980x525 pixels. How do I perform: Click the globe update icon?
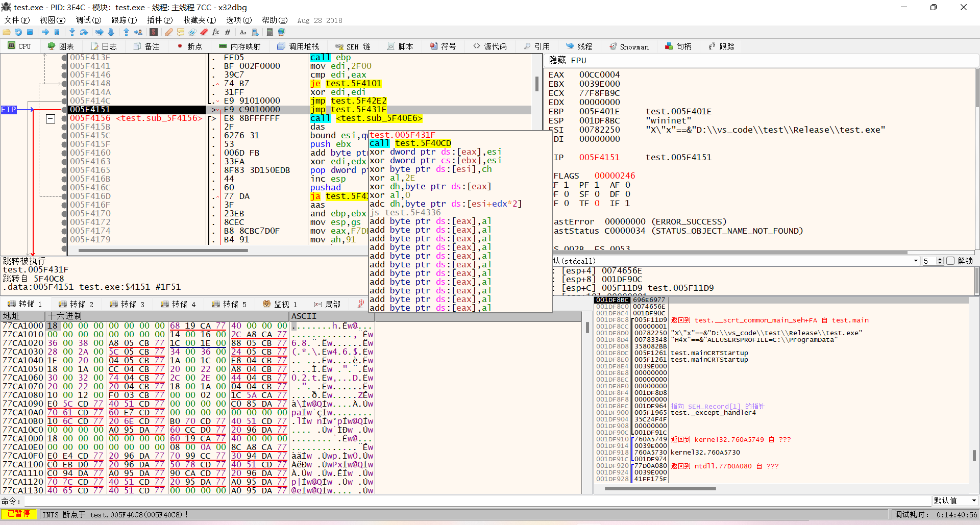click(281, 32)
